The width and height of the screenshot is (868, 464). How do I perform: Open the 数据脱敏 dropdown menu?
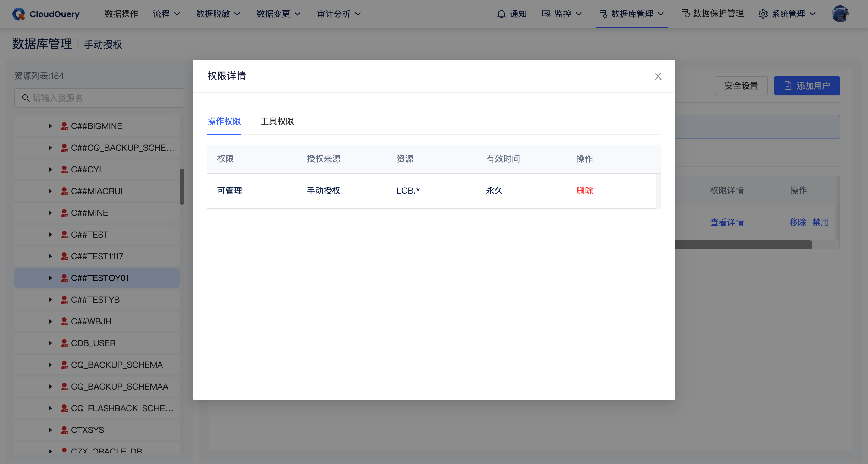(x=218, y=14)
